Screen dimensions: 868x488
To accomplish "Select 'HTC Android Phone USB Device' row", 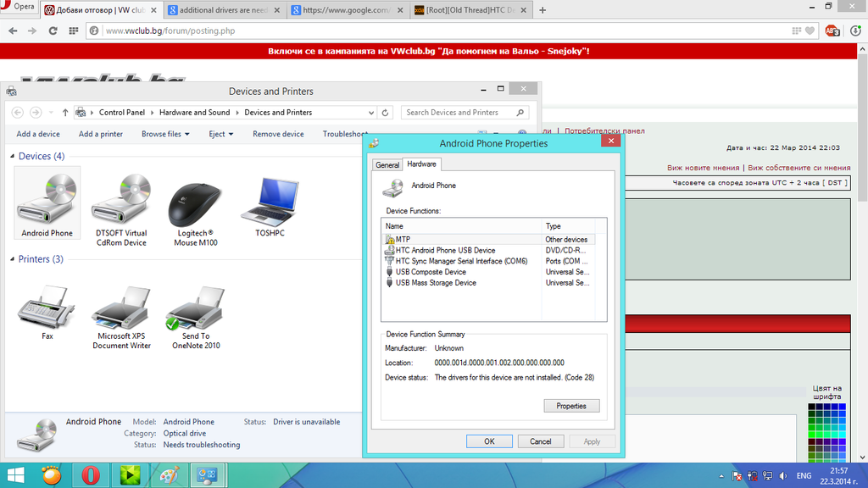I will click(x=489, y=251).
